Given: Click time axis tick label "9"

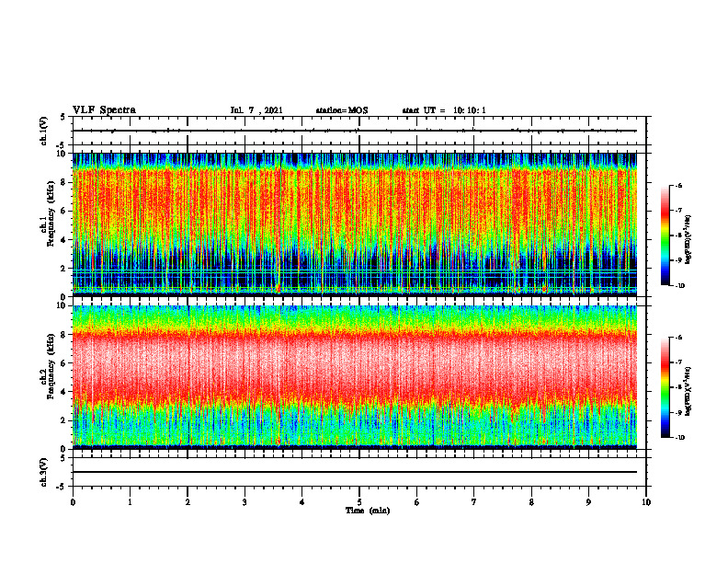Looking at the screenshot, I should click(x=588, y=502).
